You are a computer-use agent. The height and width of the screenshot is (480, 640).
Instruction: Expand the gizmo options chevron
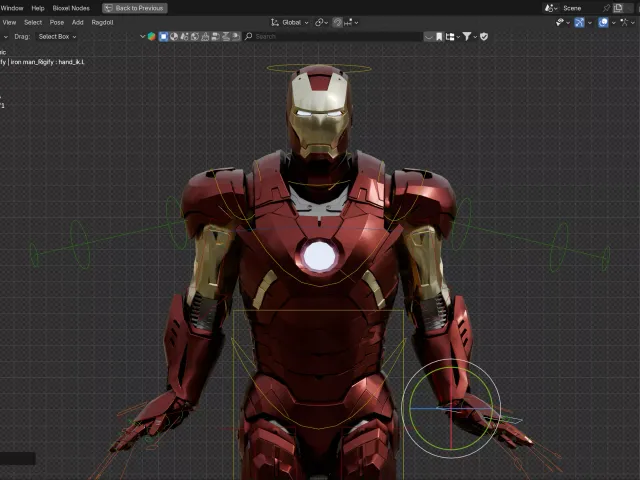click(x=590, y=23)
